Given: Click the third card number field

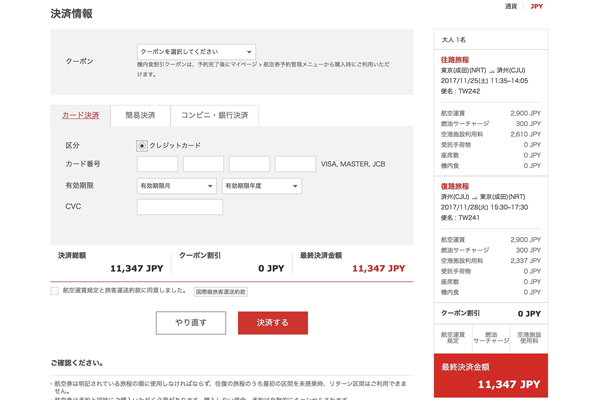Looking at the screenshot, I should 249,164.
